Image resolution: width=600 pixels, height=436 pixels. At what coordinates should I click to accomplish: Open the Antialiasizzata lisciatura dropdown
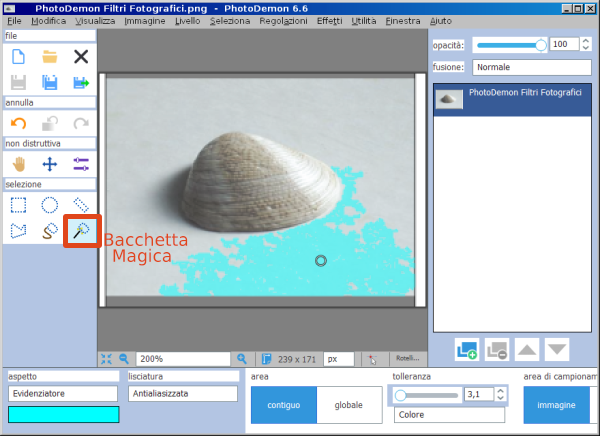[x=182, y=394]
